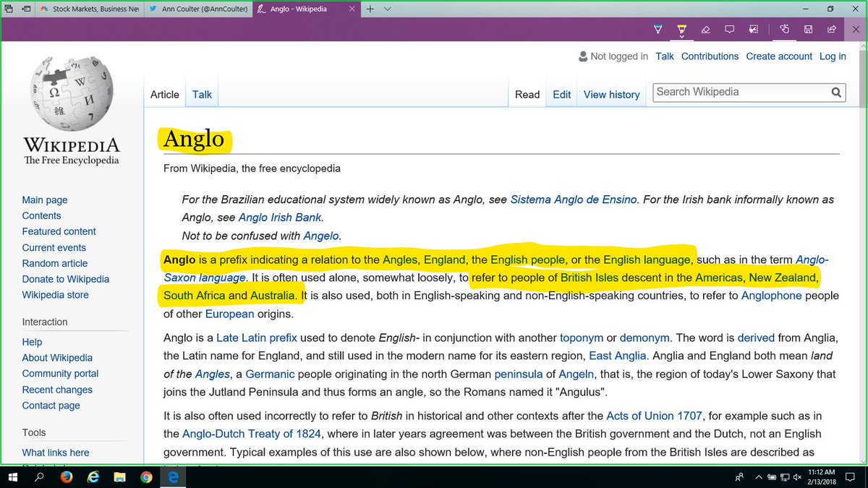This screenshot has width=868, height=488.
Task: Add a typed note with comment tool
Action: click(730, 29)
